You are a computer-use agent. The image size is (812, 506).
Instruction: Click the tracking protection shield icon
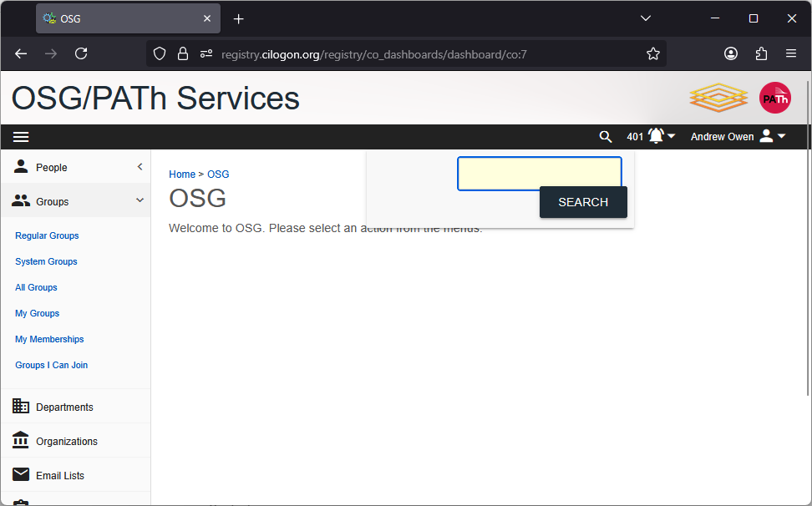click(159, 53)
